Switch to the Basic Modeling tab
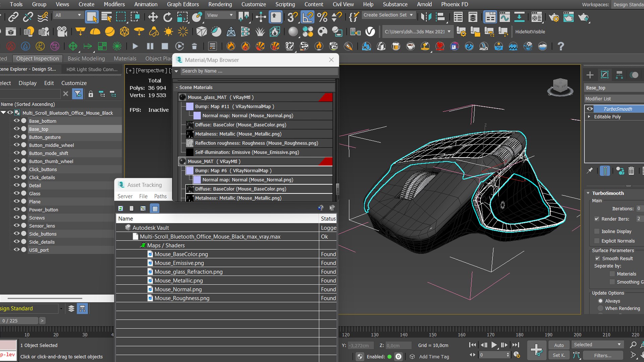 click(86, 59)
